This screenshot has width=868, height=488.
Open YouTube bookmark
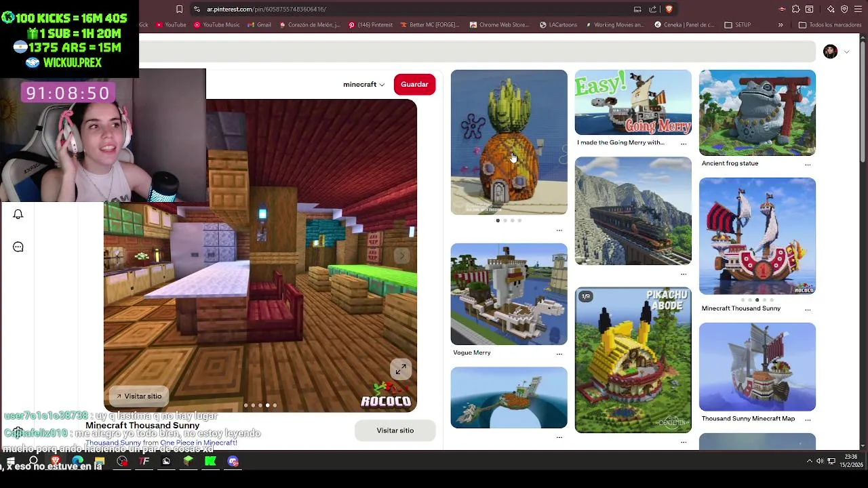point(171,25)
